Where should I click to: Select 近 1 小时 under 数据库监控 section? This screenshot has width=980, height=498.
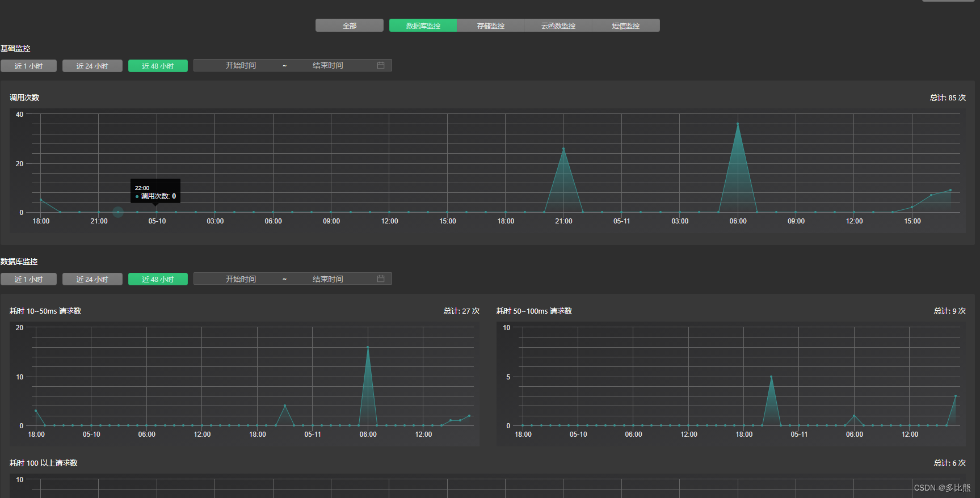pyautogui.click(x=28, y=279)
